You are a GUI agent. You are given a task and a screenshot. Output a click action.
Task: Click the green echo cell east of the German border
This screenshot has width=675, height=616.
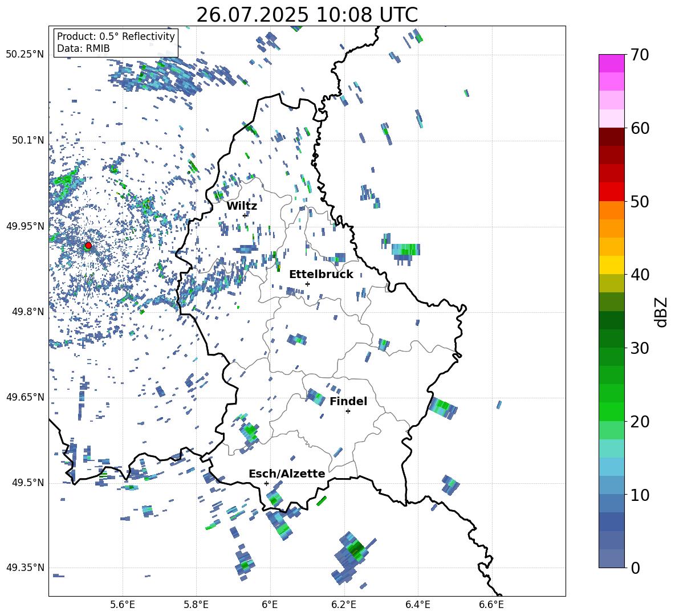406,250
